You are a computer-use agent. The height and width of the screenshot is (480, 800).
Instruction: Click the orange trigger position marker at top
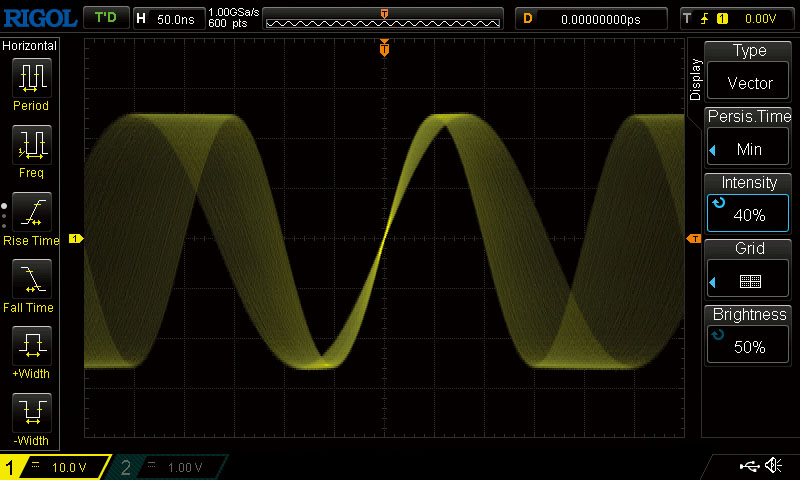point(385,49)
